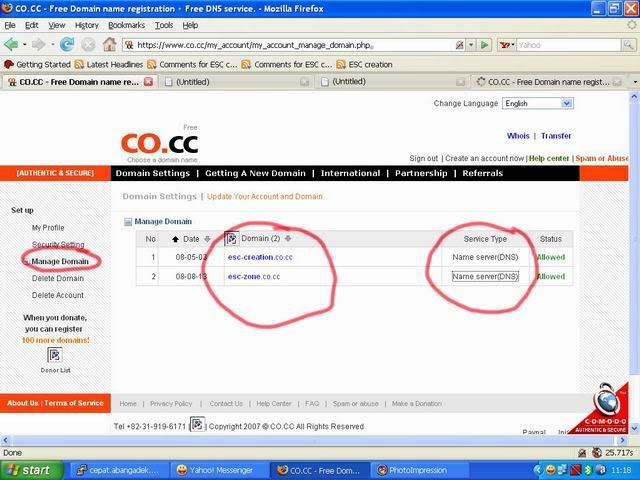
Task: Switch to the loading CO.CC registration tab
Action: click(548, 82)
